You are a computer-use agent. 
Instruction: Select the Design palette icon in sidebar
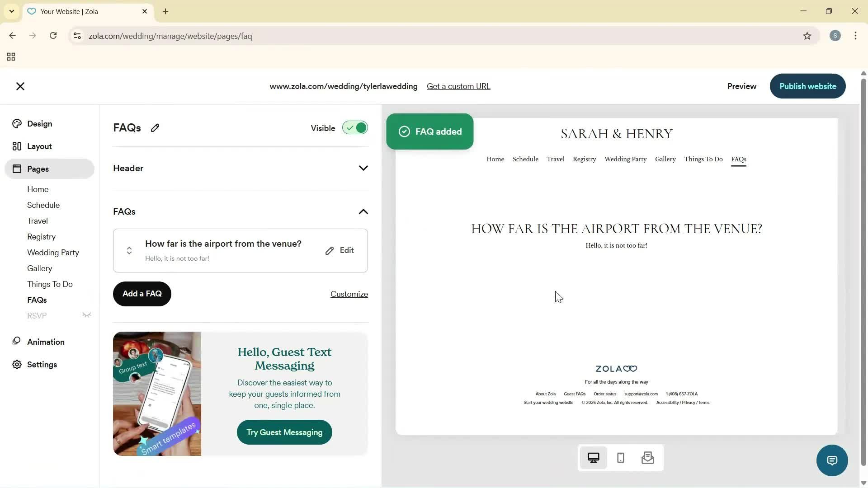17,123
